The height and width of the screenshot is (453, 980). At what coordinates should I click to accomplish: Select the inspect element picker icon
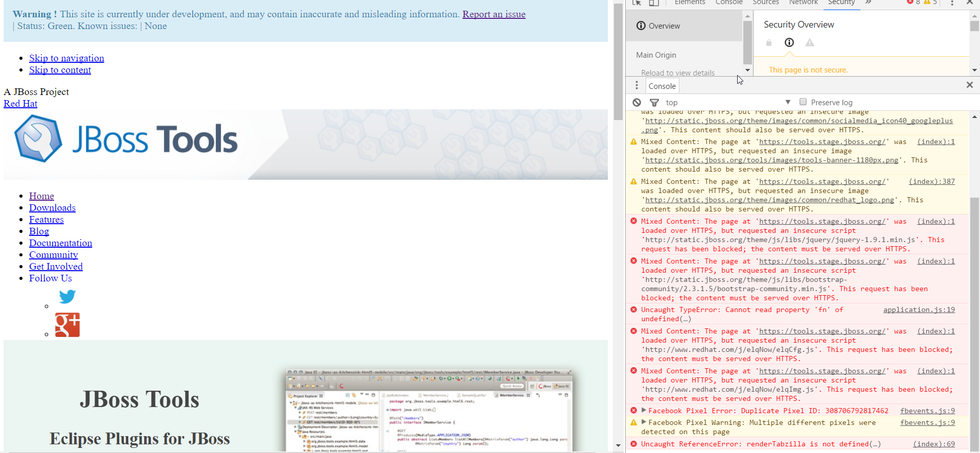tap(637, 3)
